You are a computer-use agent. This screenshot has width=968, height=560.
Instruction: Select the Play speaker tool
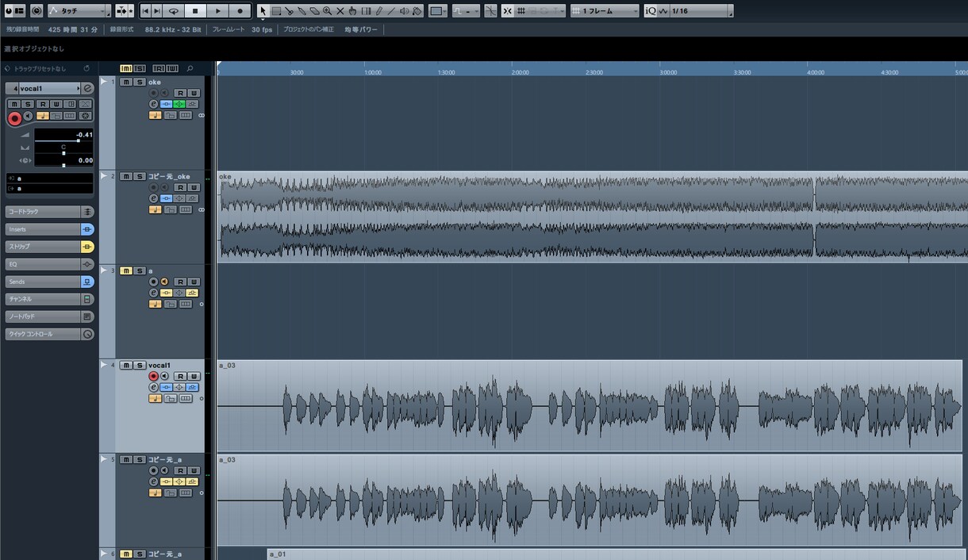(404, 11)
